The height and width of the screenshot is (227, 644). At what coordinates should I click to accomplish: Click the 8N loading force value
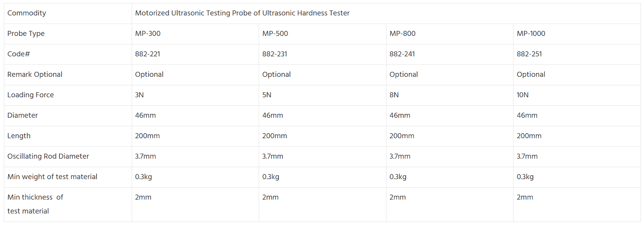[x=394, y=95]
